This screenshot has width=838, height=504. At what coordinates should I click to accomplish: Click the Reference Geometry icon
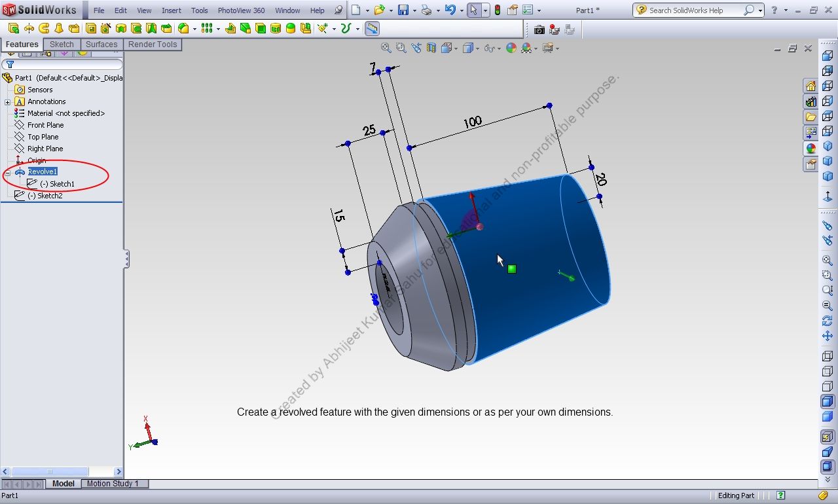pos(323,28)
